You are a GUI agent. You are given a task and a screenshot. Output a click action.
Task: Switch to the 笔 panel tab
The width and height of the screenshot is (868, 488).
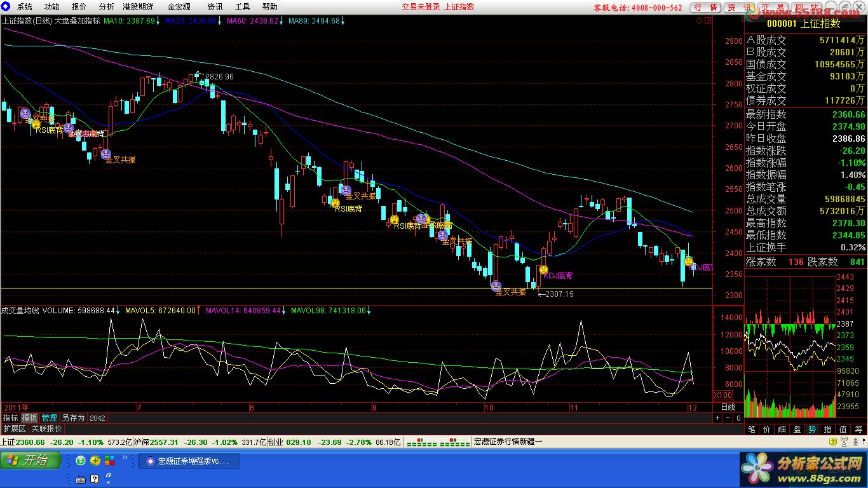pyautogui.click(x=752, y=430)
